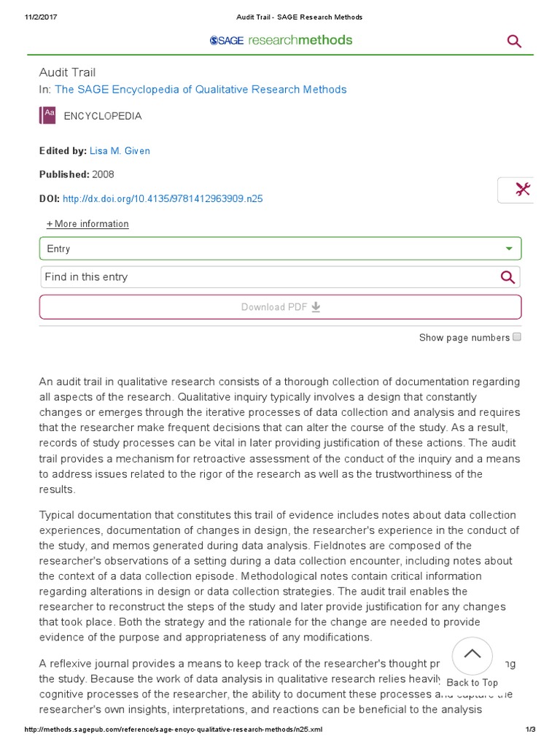This screenshot has height=747, width=560.
Task: Open the tools wrench icon panel
Action: (522, 190)
